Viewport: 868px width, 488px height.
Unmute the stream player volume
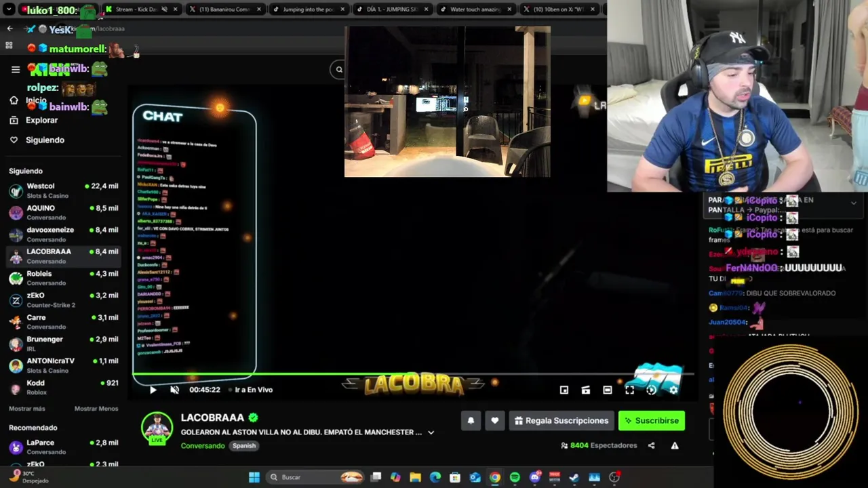pos(174,390)
